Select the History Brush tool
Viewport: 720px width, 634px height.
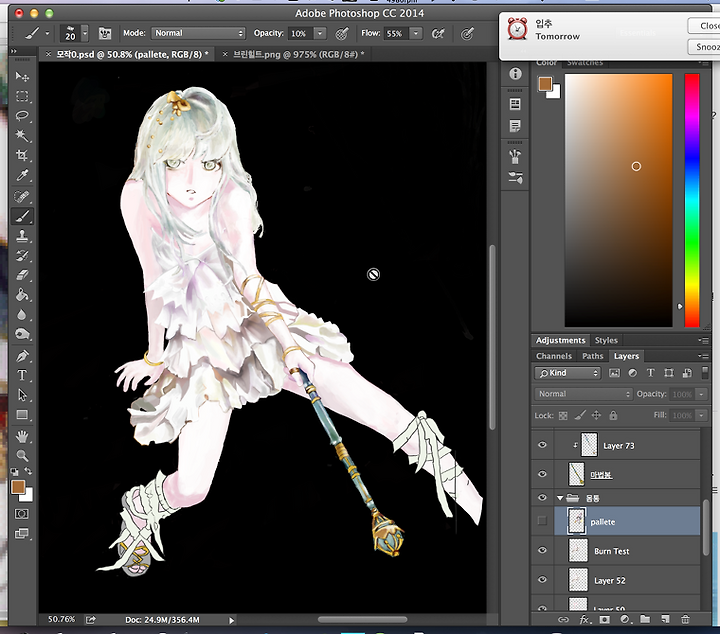click(x=22, y=255)
